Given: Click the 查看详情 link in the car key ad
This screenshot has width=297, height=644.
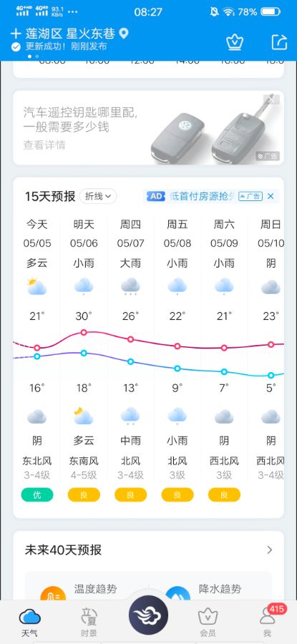Looking at the screenshot, I should pyautogui.click(x=44, y=145).
